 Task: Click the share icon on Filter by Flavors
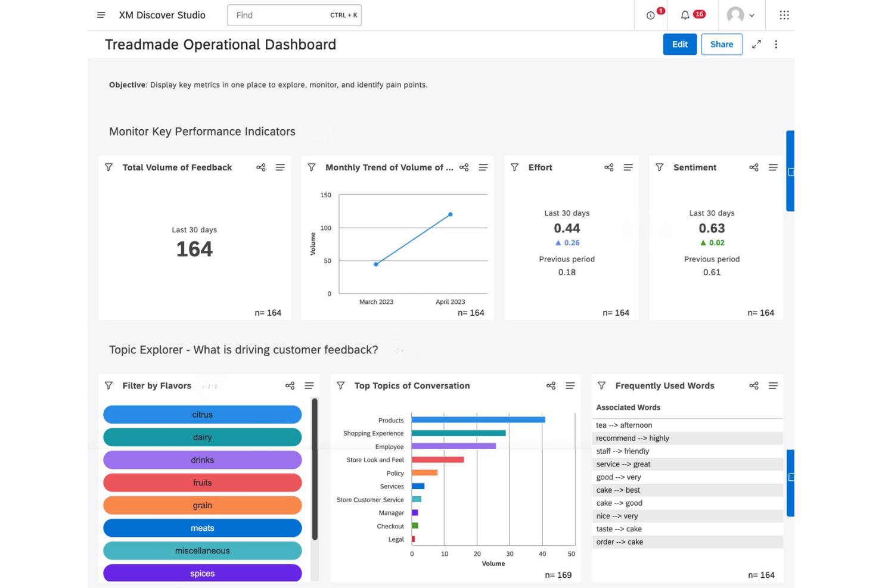pyautogui.click(x=290, y=385)
